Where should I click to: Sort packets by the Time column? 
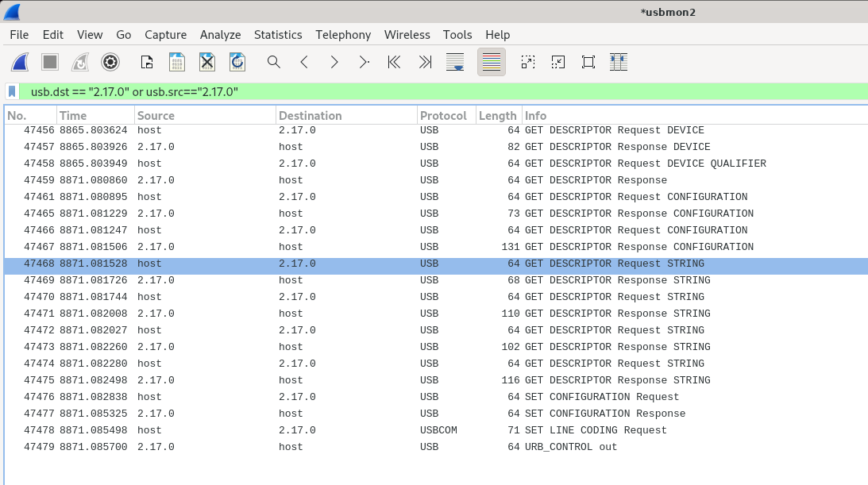click(95, 116)
